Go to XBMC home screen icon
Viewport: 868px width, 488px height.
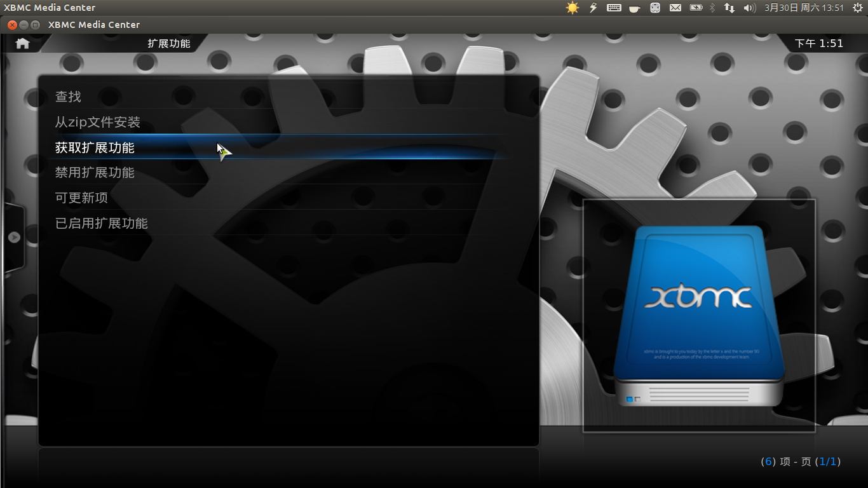pos(22,43)
